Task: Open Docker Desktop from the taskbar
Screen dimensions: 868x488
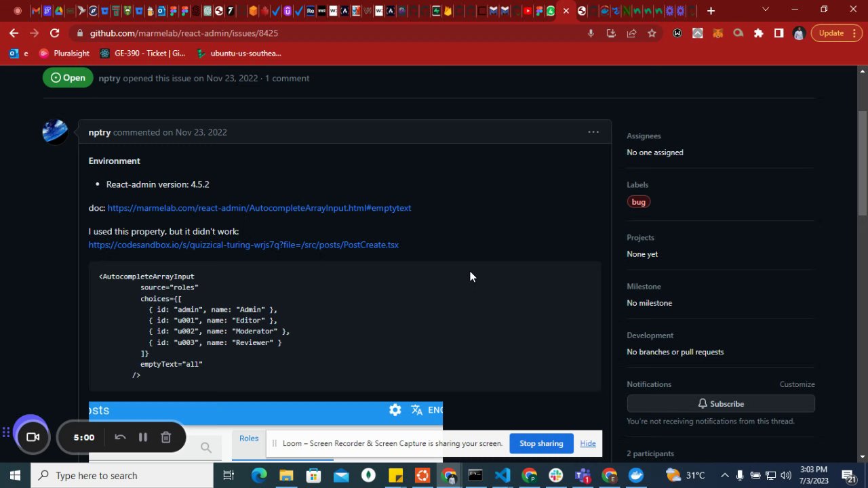Action: 636,476
